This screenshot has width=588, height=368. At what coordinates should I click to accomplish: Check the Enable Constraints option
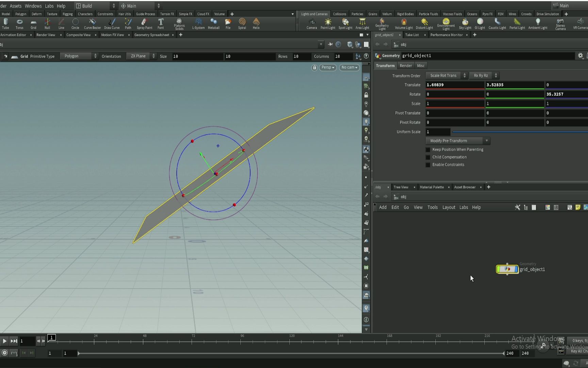428,165
